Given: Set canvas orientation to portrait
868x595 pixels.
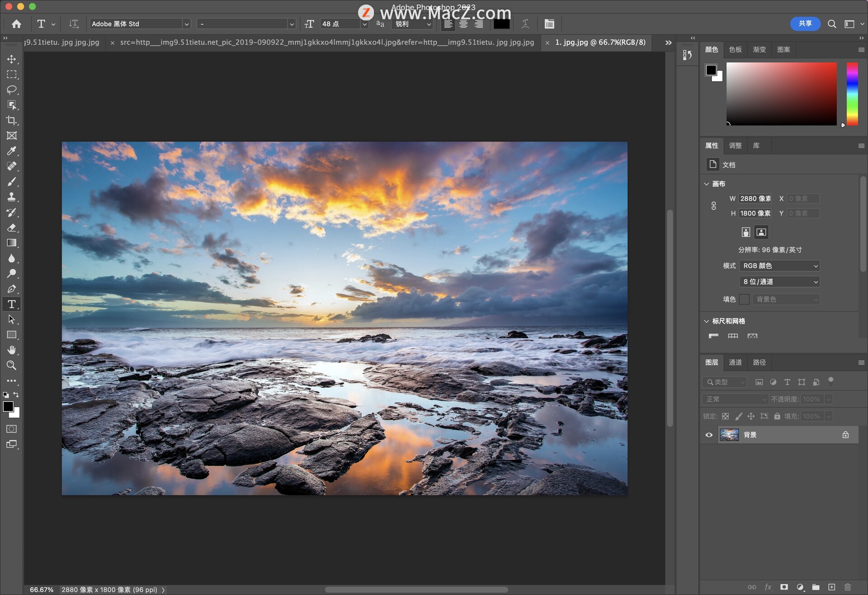Looking at the screenshot, I should click(746, 232).
